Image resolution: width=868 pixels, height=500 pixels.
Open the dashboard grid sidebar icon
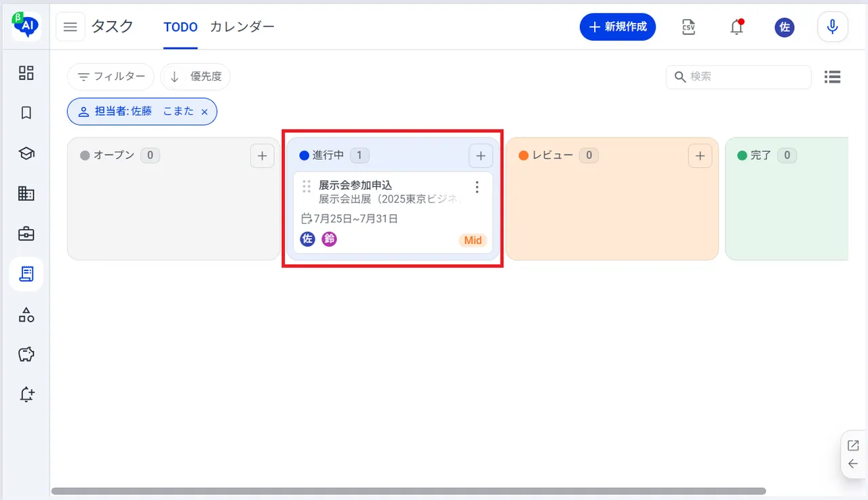[x=26, y=73]
